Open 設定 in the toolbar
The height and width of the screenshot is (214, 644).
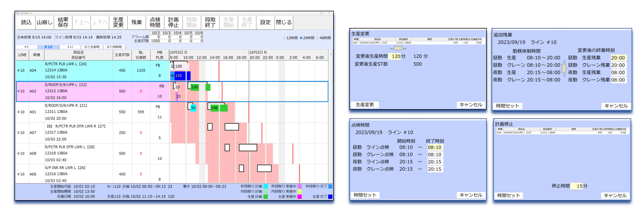(x=265, y=23)
